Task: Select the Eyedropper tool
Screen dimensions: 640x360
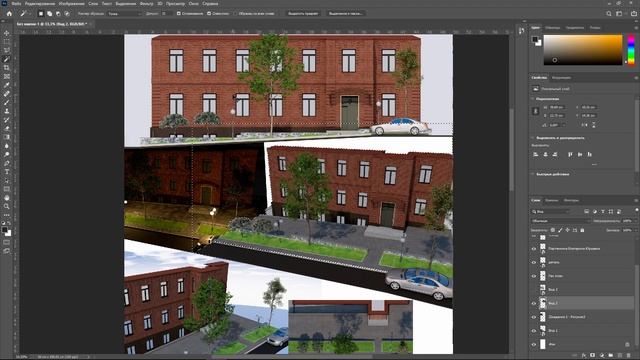Action: click(7, 85)
